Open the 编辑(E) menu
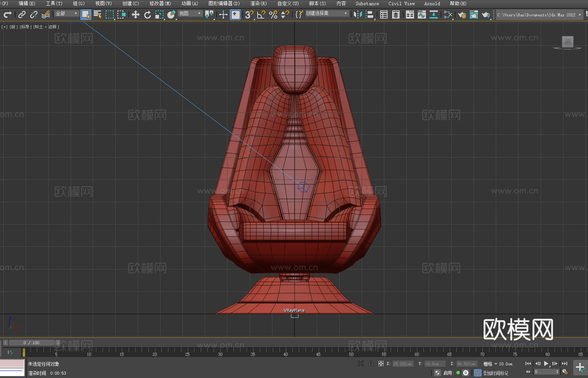588x378 pixels. tap(27, 3)
